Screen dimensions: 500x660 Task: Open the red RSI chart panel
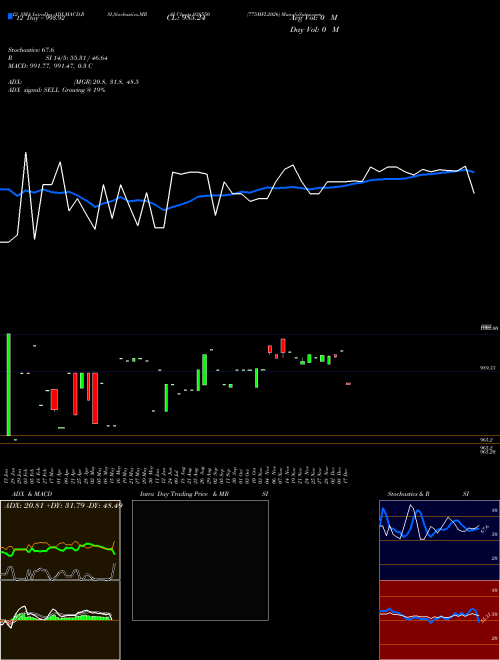[439, 620]
